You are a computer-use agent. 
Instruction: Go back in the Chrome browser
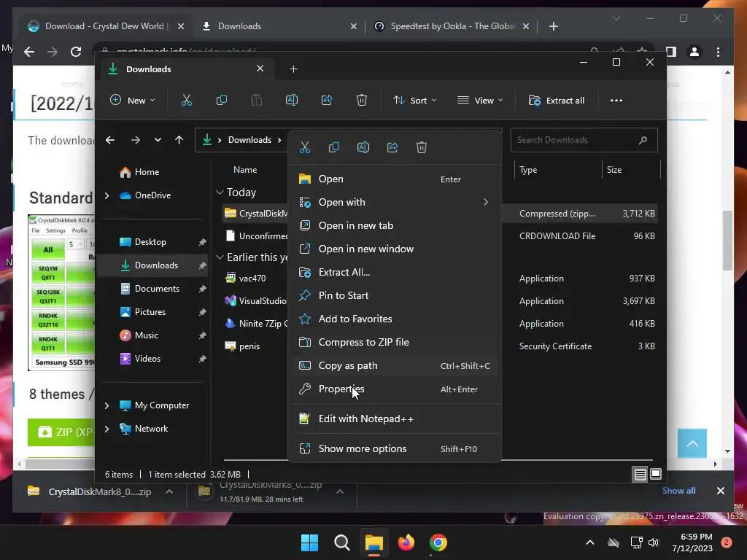click(29, 52)
